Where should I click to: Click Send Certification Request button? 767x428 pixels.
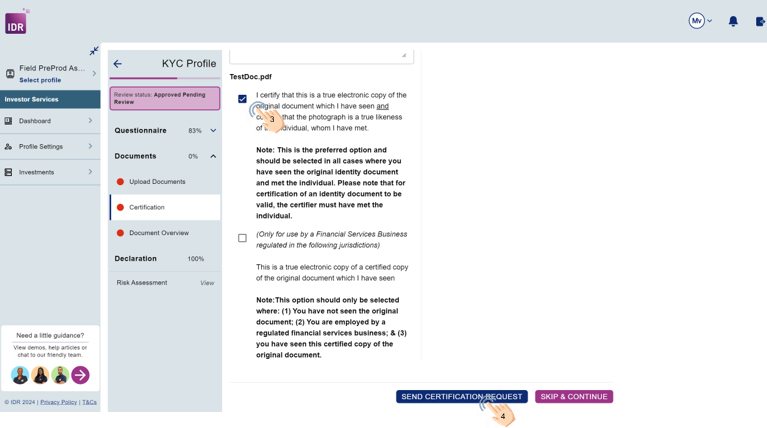[x=461, y=397]
